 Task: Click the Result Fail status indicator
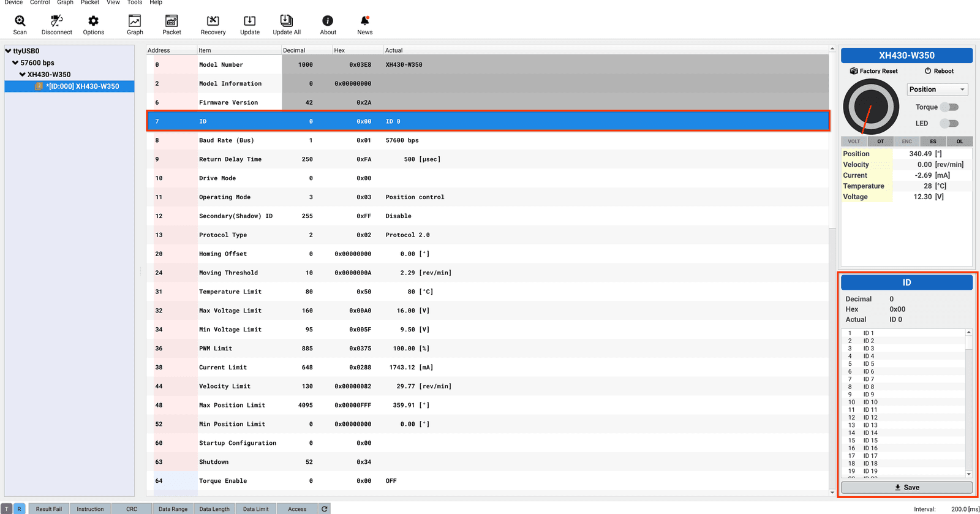(x=48, y=508)
